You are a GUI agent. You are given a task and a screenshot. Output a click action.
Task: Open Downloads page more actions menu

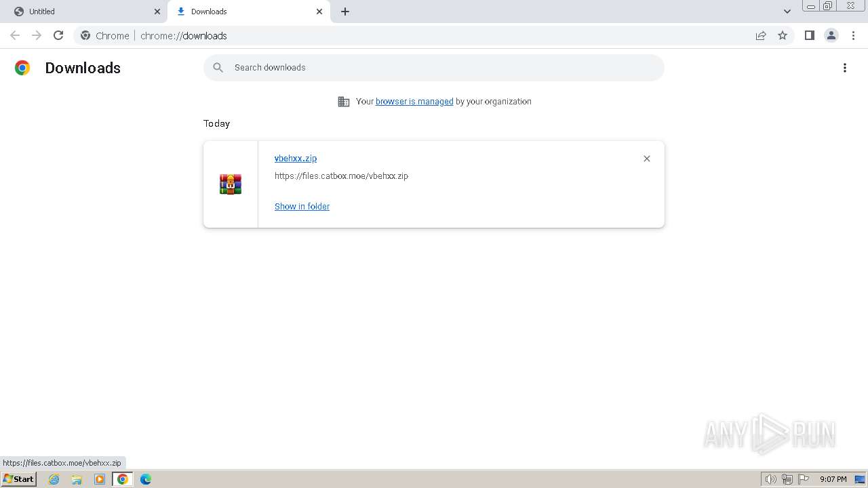[845, 68]
